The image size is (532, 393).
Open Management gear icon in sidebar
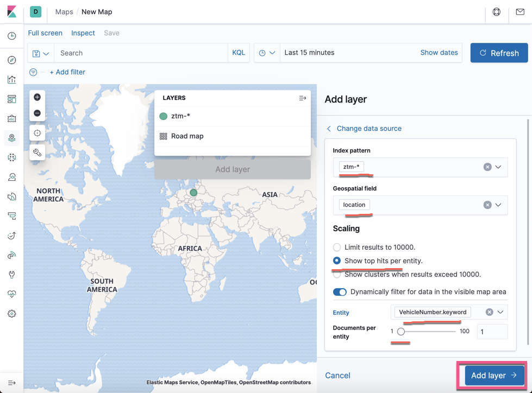tap(11, 314)
